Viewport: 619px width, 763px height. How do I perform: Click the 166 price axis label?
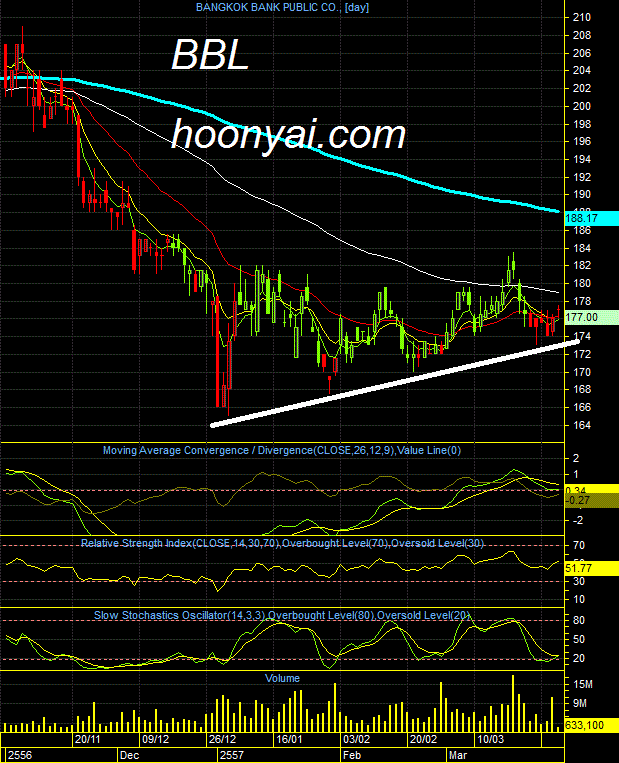pos(582,408)
